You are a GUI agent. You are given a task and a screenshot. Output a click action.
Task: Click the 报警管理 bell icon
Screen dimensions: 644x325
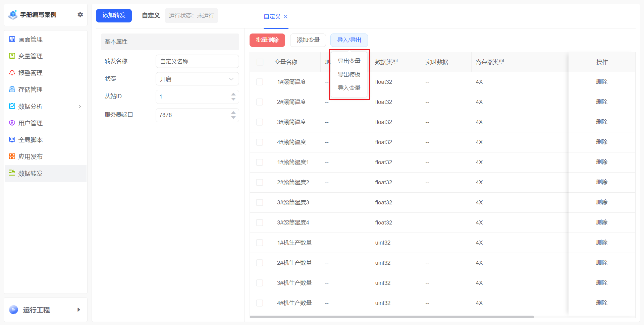tap(12, 73)
